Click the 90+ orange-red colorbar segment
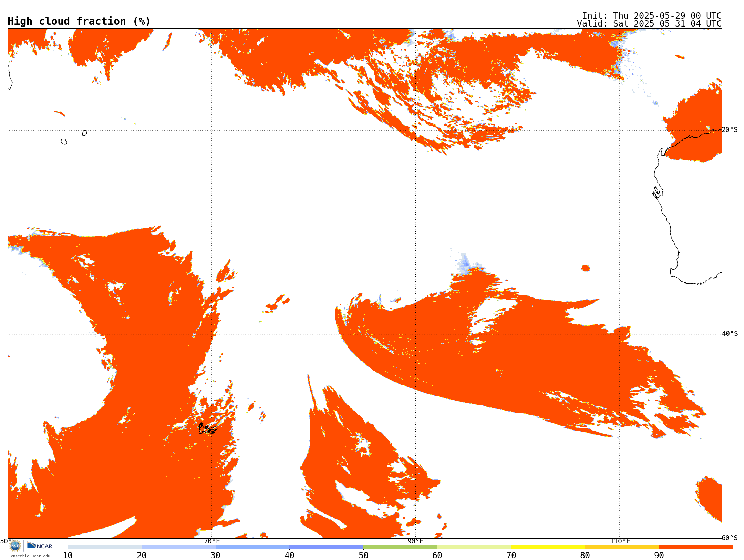 point(696,547)
